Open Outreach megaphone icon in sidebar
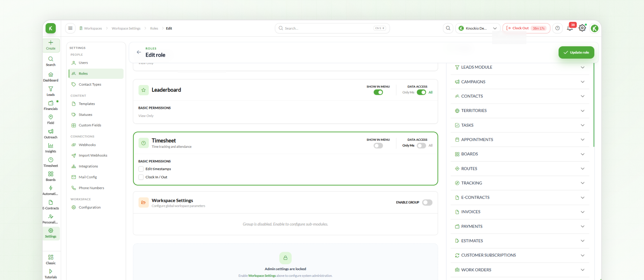644x280 pixels. coord(51,131)
